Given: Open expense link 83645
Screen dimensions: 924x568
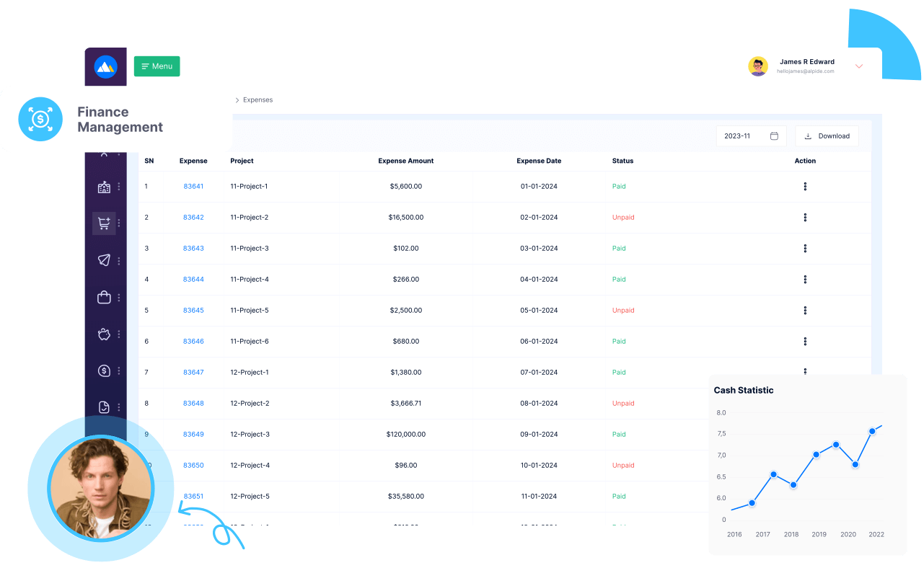Looking at the screenshot, I should 193,310.
